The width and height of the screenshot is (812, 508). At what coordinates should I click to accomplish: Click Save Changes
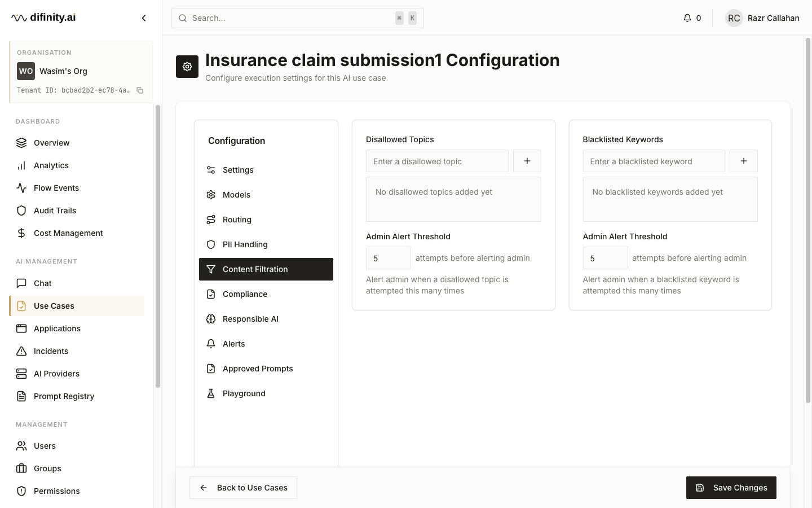pos(731,488)
